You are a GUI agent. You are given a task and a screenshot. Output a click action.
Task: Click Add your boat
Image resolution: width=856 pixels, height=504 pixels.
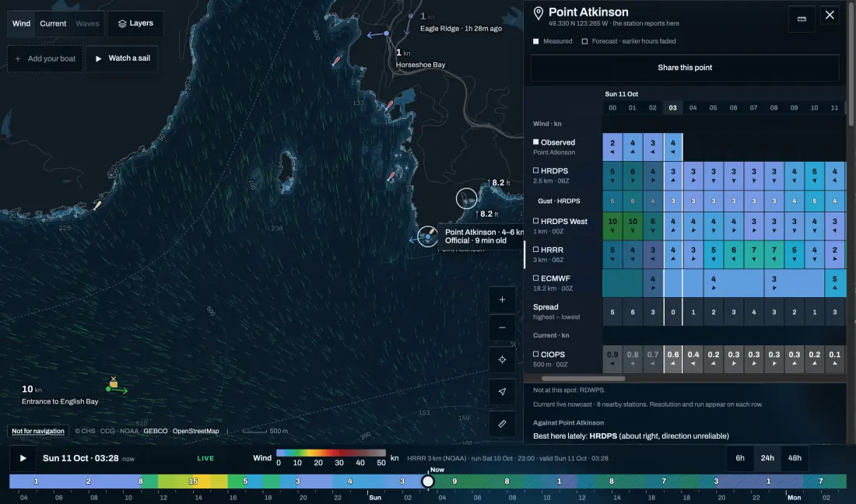coord(45,58)
